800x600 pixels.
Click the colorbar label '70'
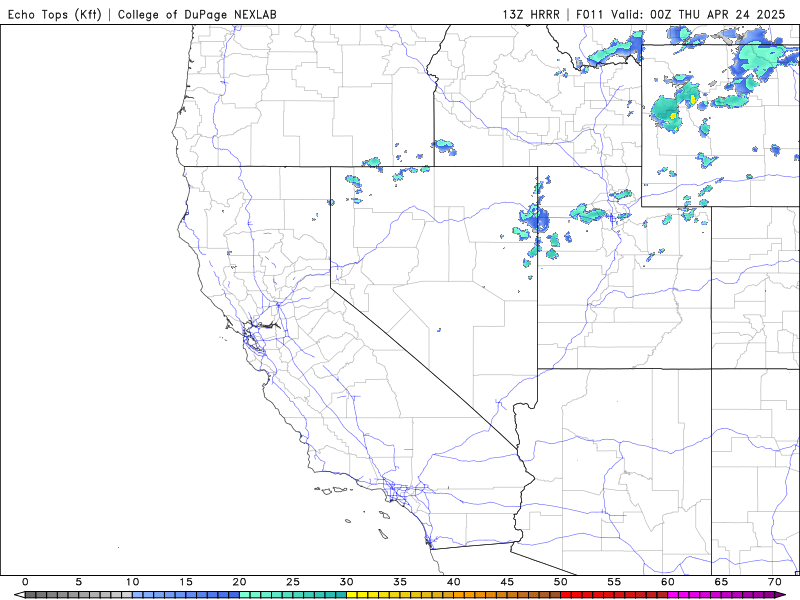click(x=775, y=582)
